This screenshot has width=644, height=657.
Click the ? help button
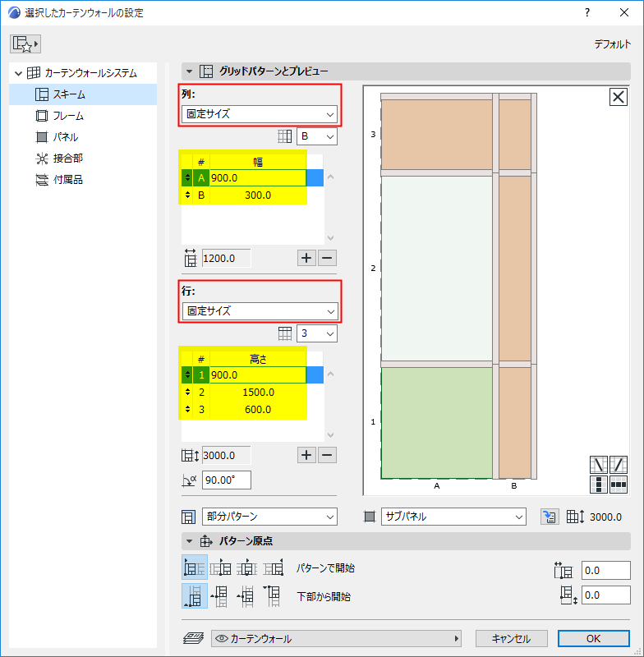(587, 12)
